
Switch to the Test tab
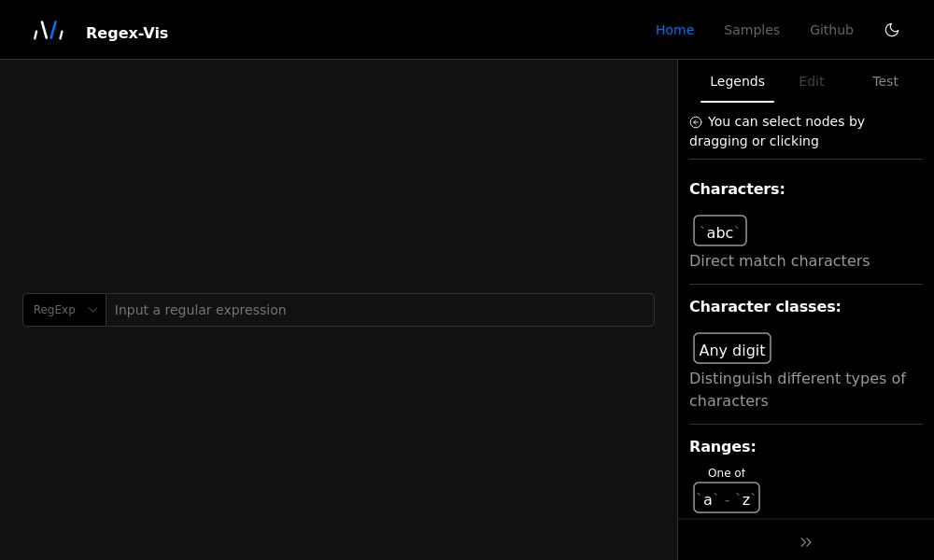click(x=884, y=81)
